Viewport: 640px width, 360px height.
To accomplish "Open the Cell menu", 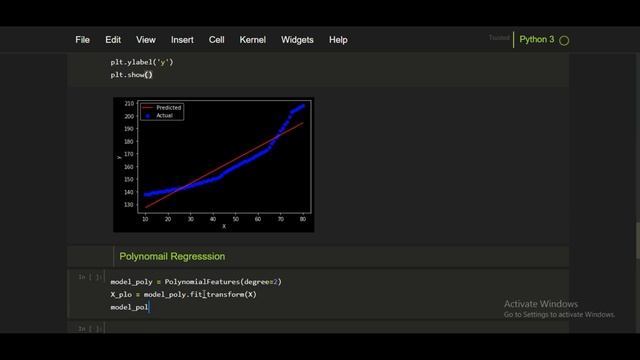I will pos(216,40).
